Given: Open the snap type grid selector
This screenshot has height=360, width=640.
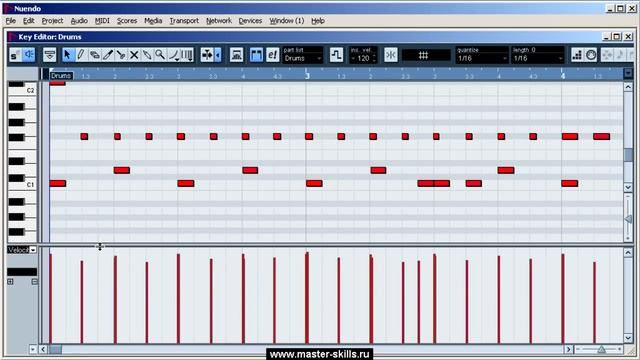Looking at the screenshot, I should pyautogui.click(x=426, y=55).
